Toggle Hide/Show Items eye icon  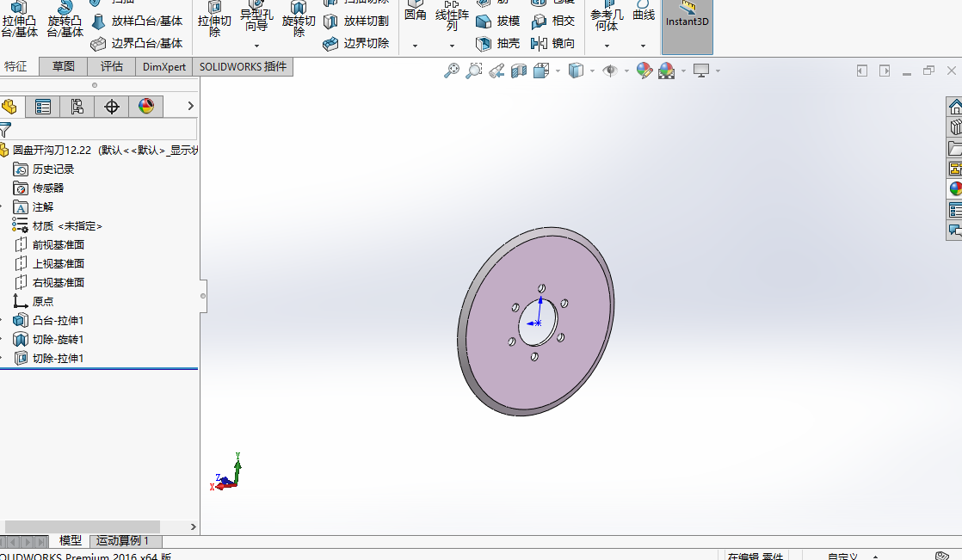click(610, 71)
